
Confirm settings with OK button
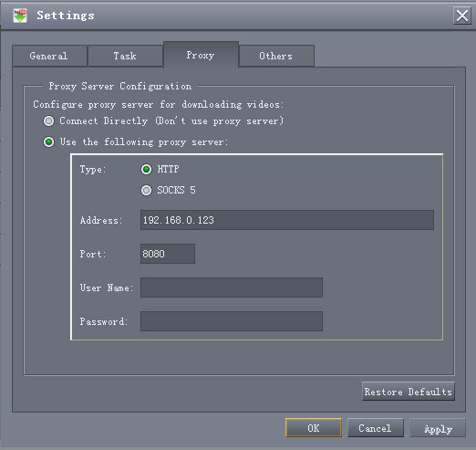[314, 428]
